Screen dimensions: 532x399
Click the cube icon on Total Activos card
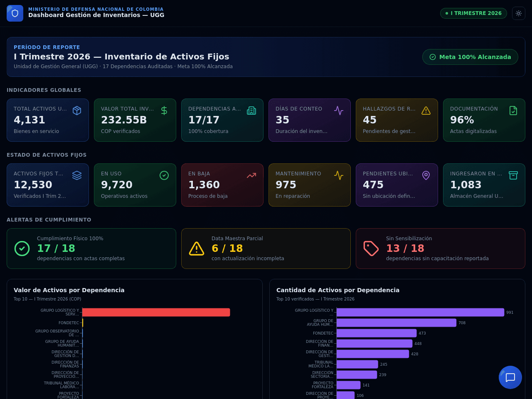click(x=77, y=111)
